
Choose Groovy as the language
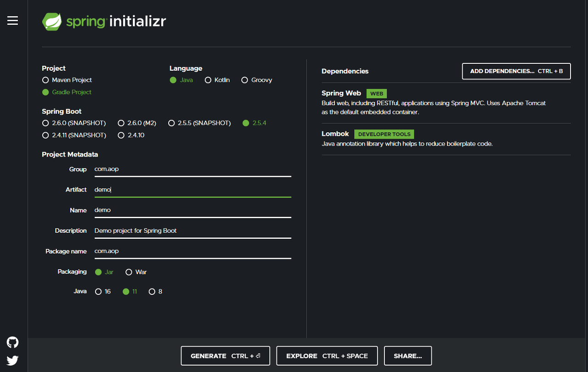(257, 80)
